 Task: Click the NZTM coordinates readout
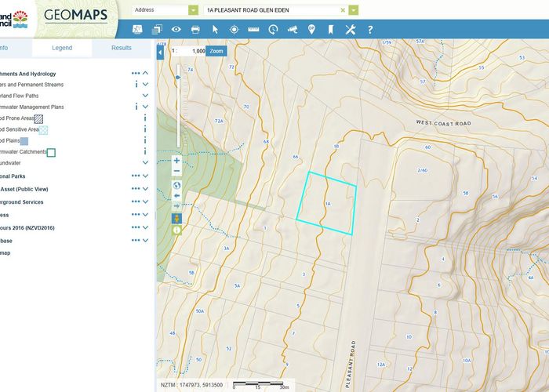click(x=191, y=385)
